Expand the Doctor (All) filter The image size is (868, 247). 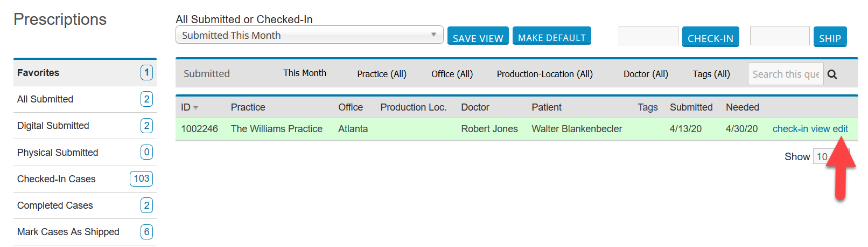[645, 74]
